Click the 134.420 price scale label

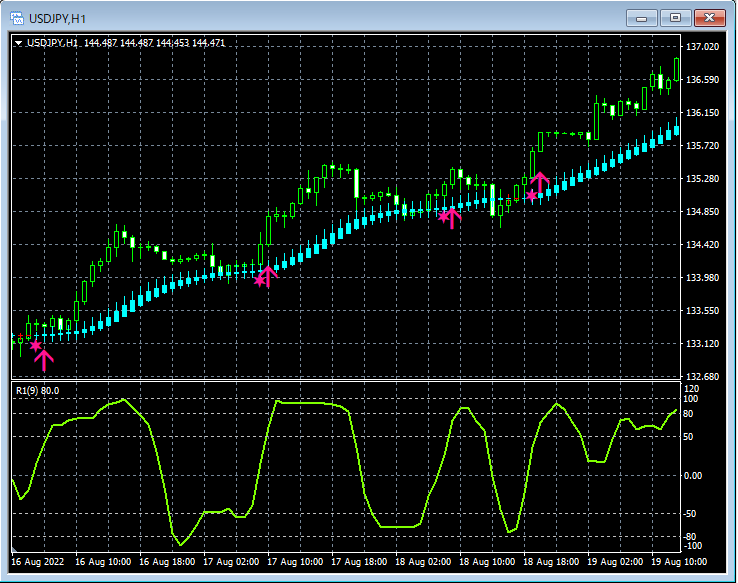pos(703,244)
